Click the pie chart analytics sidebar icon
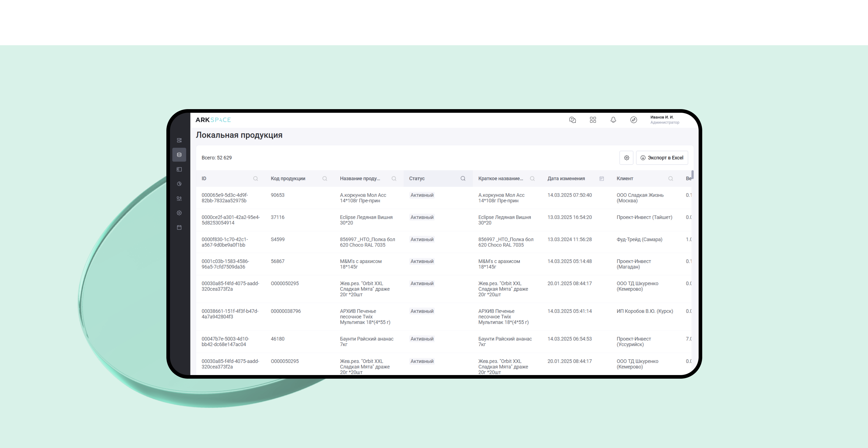The width and height of the screenshot is (868, 448). point(179,184)
